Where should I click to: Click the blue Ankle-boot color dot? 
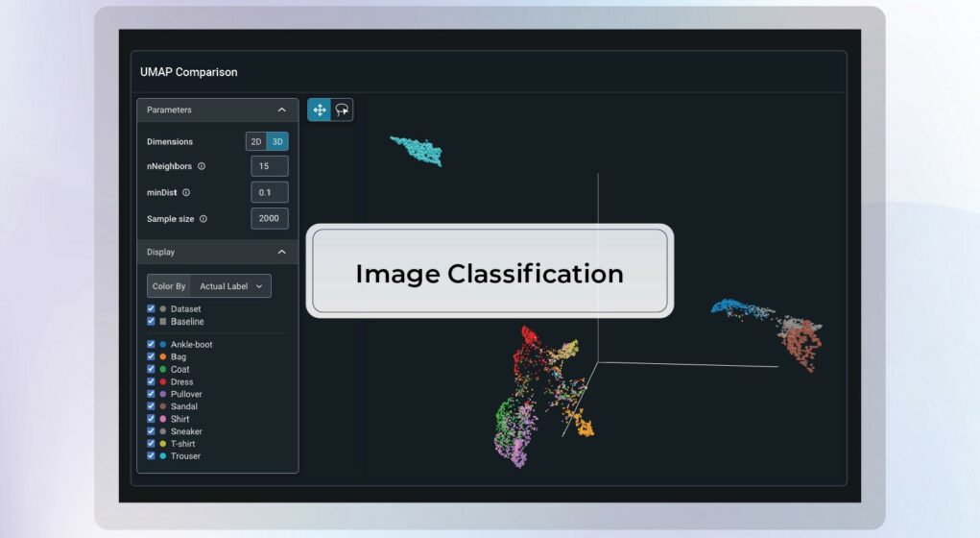[x=163, y=345]
